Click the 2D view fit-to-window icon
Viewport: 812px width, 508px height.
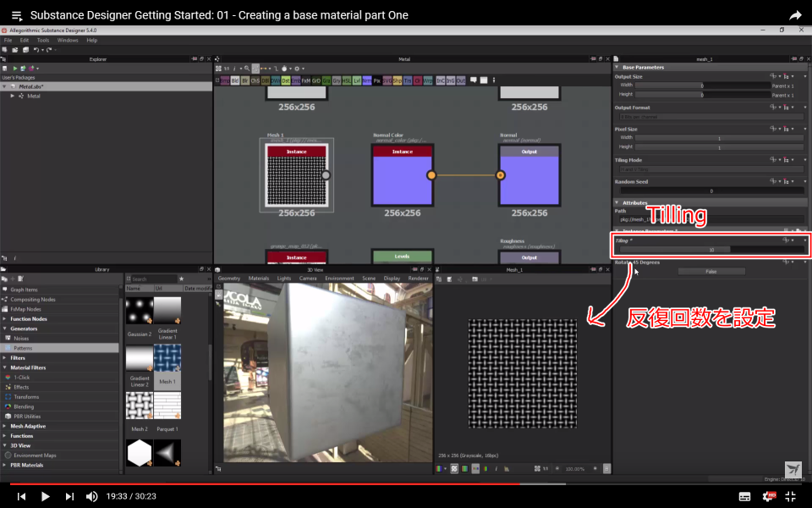pos(537,468)
